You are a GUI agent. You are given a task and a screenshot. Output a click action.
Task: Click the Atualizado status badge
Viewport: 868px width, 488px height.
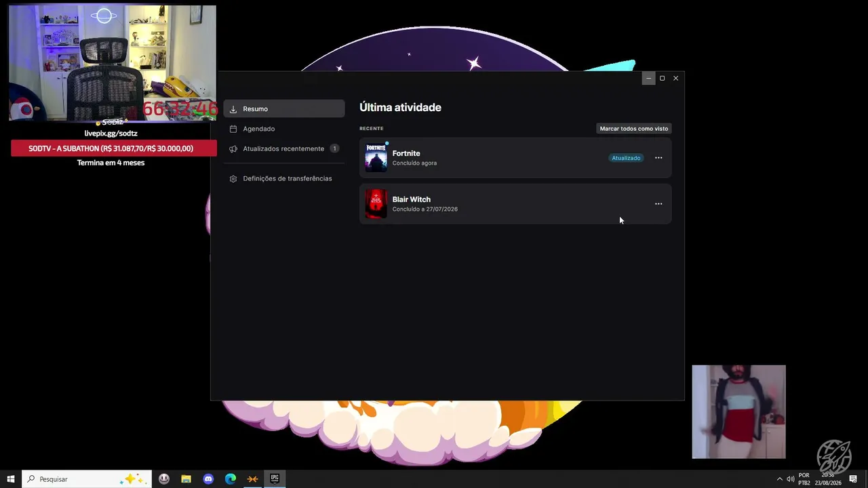pos(626,158)
